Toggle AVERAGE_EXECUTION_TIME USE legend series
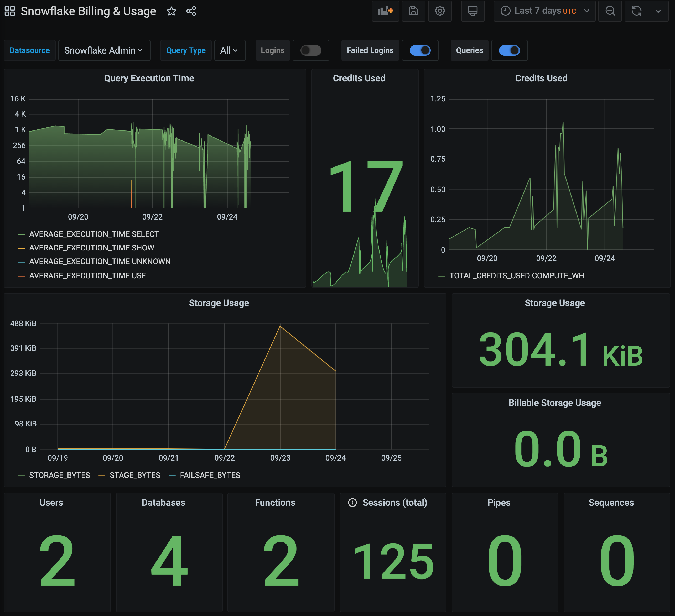The height and width of the screenshot is (616, 675). coord(87,276)
